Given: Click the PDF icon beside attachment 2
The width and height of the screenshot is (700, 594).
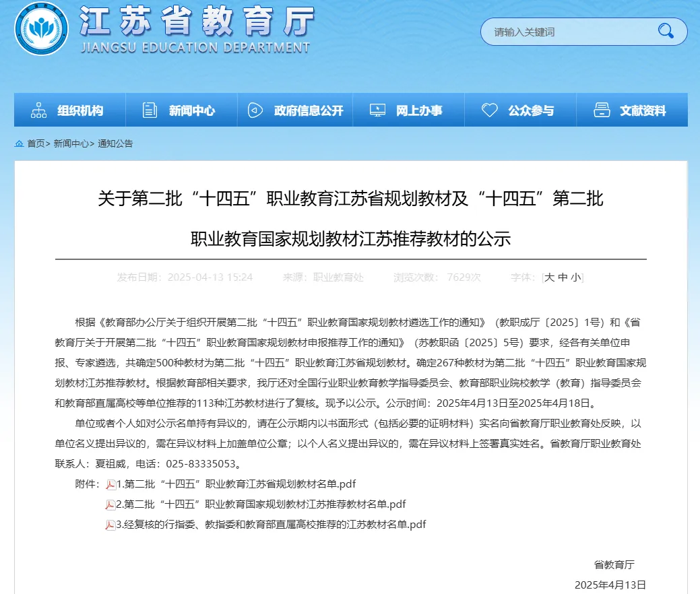Looking at the screenshot, I should (x=108, y=504).
